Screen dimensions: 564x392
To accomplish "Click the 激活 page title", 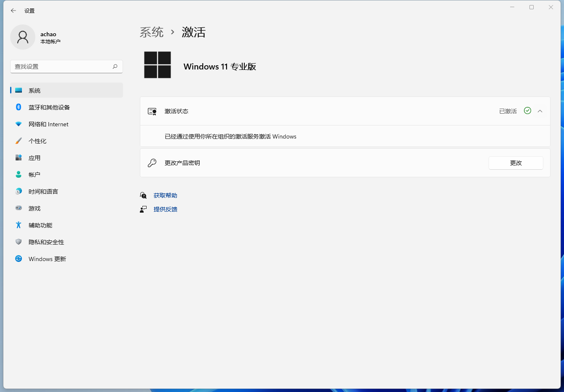I will [x=194, y=32].
